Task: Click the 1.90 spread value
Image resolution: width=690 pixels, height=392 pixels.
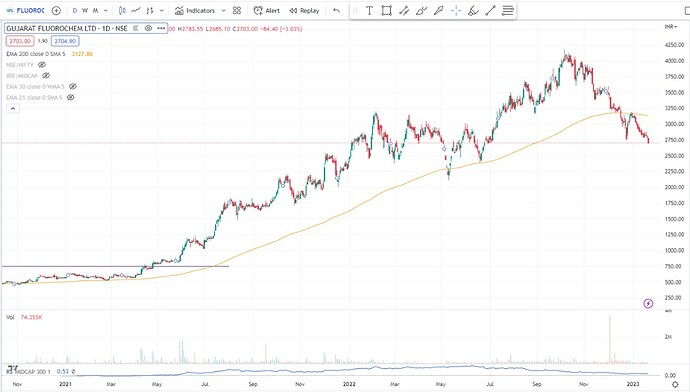Action: pos(43,41)
